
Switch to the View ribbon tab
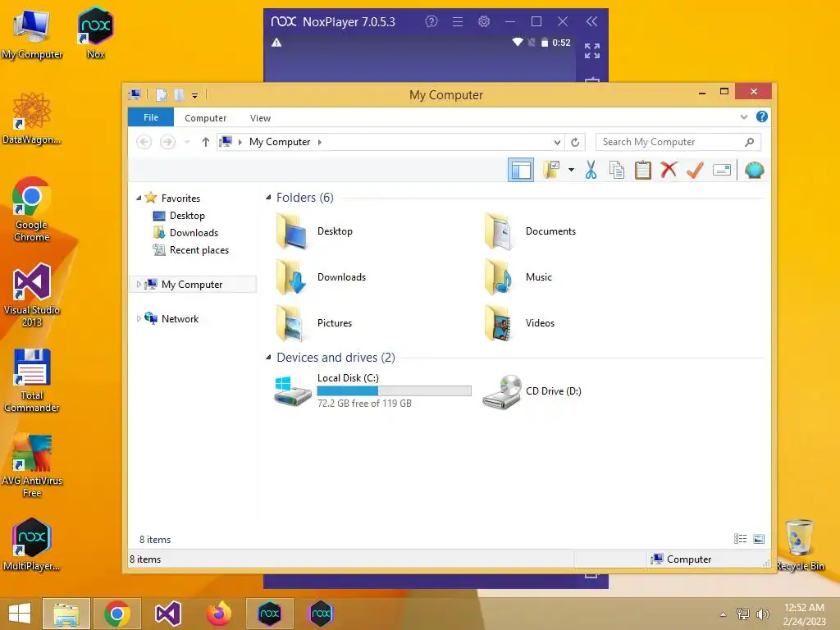tap(260, 118)
